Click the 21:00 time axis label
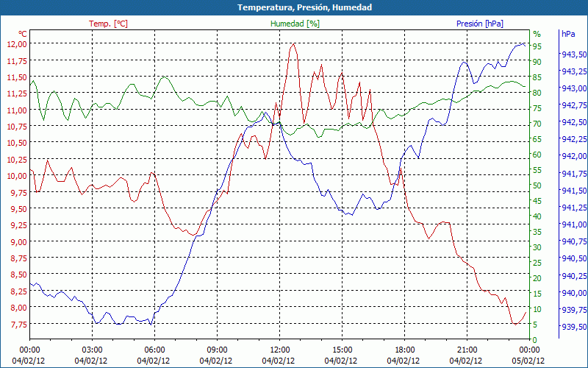This screenshot has width=588, height=368. [x=467, y=350]
